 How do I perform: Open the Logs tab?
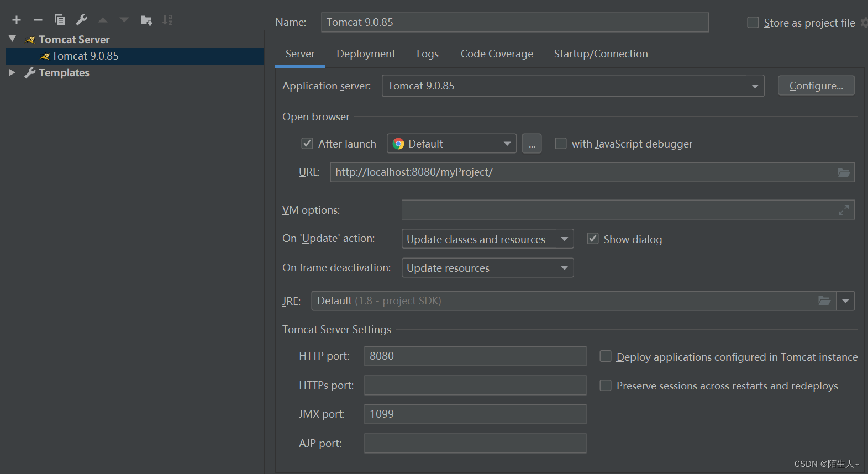click(x=428, y=54)
